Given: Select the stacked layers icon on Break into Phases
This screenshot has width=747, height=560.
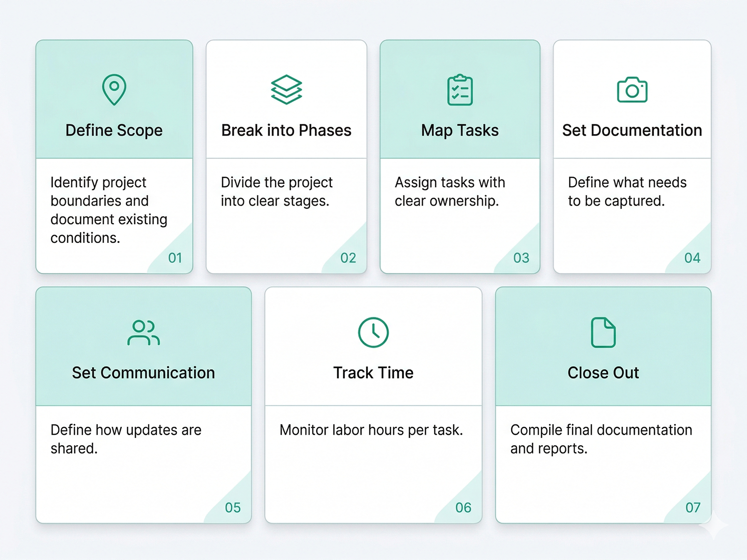Looking at the screenshot, I should coord(286,90).
